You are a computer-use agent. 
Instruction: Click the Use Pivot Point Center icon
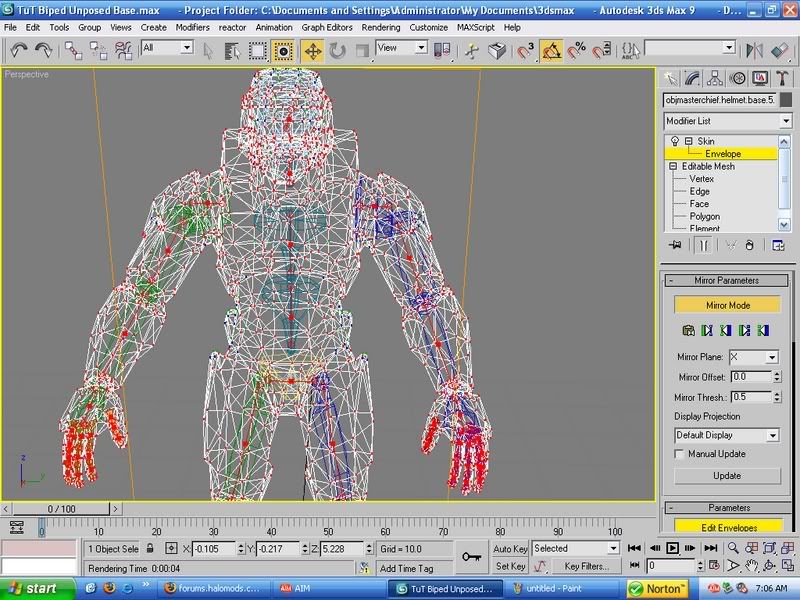coord(442,51)
